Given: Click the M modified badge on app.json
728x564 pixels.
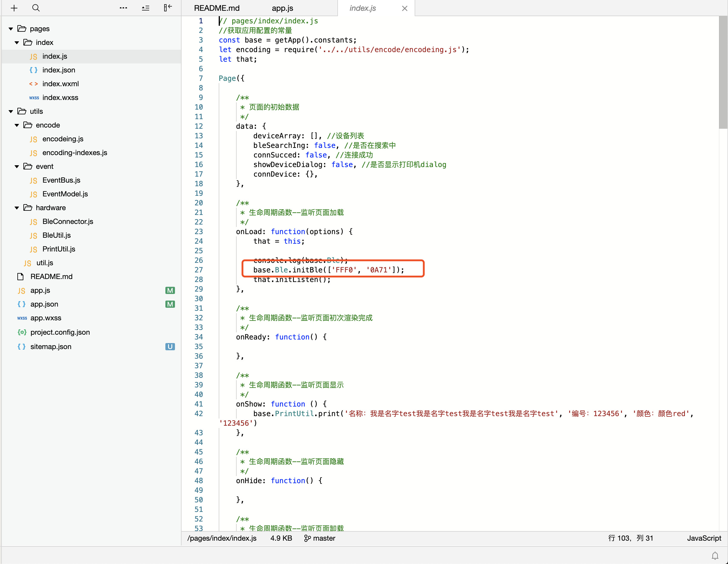Looking at the screenshot, I should pyautogui.click(x=170, y=304).
